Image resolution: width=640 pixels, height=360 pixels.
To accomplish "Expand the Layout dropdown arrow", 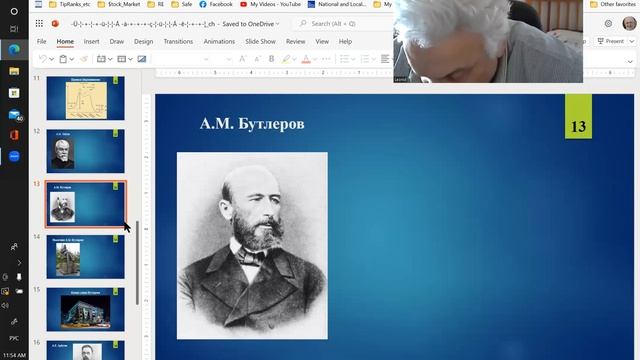I will click(130, 59).
